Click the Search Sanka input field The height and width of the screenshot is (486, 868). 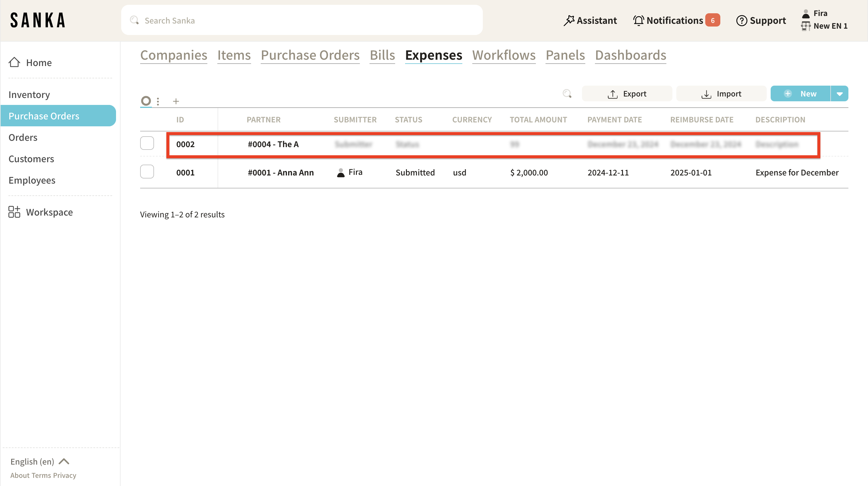click(302, 20)
